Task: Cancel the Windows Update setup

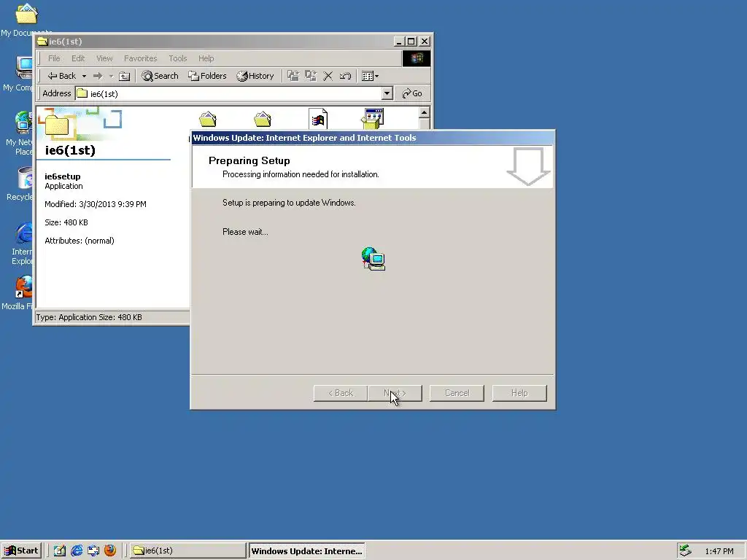Action: [457, 393]
